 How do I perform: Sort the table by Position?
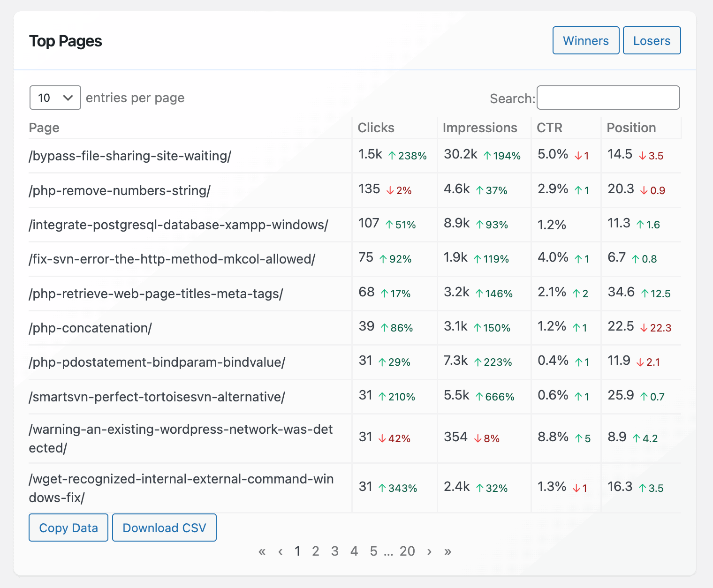(x=631, y=128)
